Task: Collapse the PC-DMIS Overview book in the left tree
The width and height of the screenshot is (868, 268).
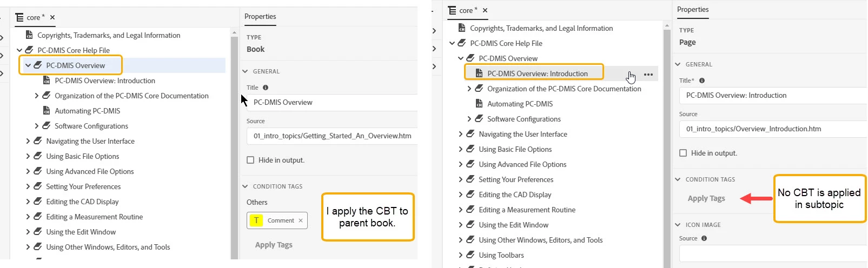Action: (x=28, y=65)
